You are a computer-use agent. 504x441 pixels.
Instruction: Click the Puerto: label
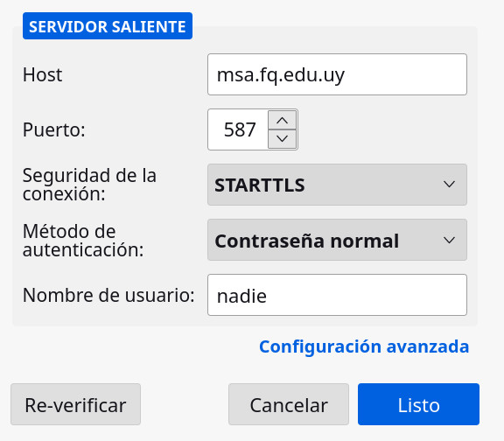pyautogui.click(x=54, y=129)
